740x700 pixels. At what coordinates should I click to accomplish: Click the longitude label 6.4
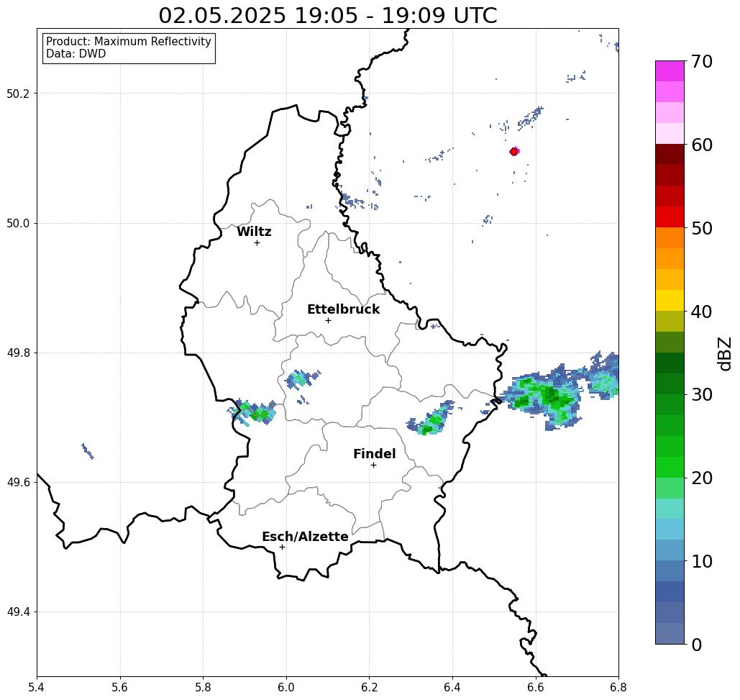pos(452,687)
